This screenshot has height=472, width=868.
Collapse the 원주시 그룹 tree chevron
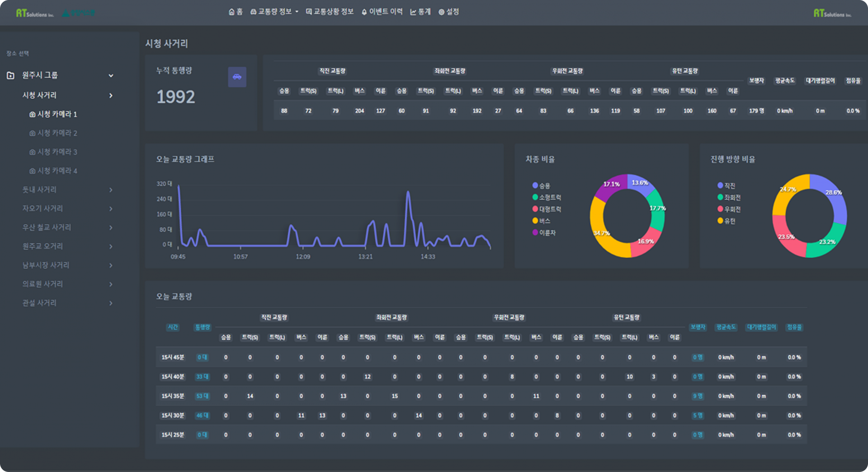click(x=111, y=76)
